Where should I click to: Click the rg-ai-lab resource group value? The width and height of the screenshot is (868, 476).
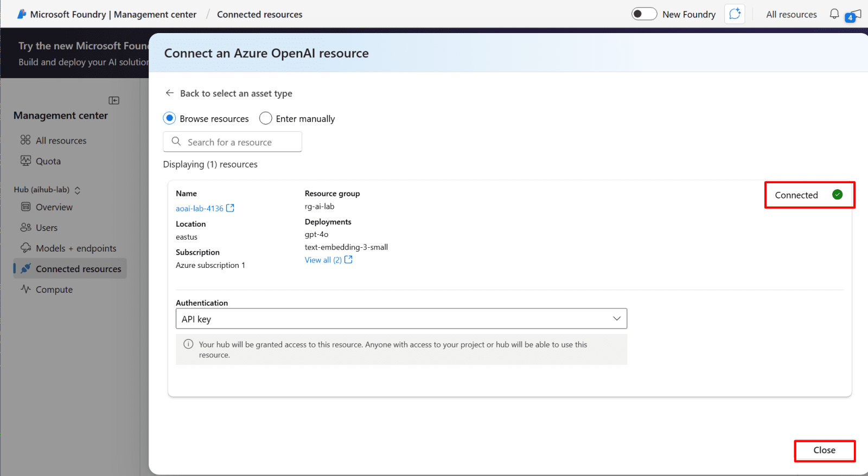click(x=320, y=207)
